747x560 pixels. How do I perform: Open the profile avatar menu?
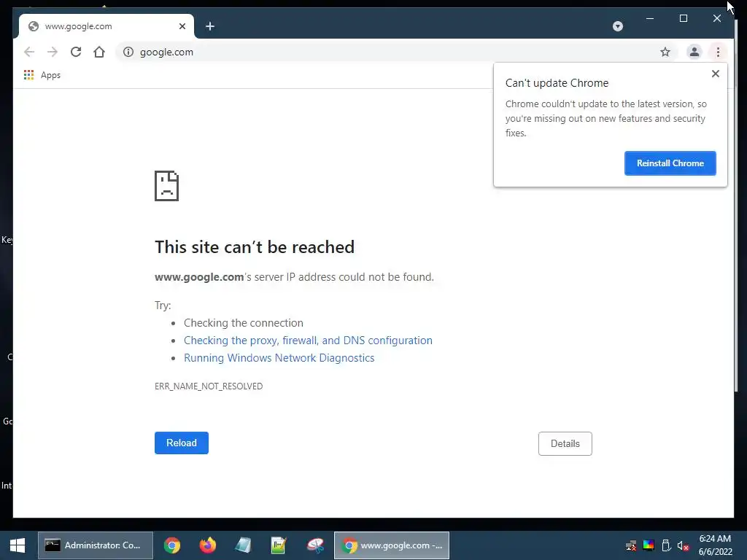(694, 52)
